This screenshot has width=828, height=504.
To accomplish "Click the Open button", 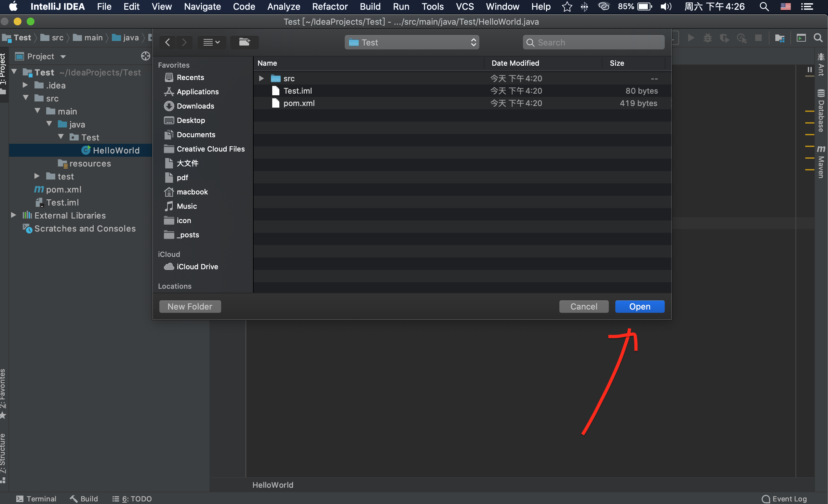I will (639, 306).
